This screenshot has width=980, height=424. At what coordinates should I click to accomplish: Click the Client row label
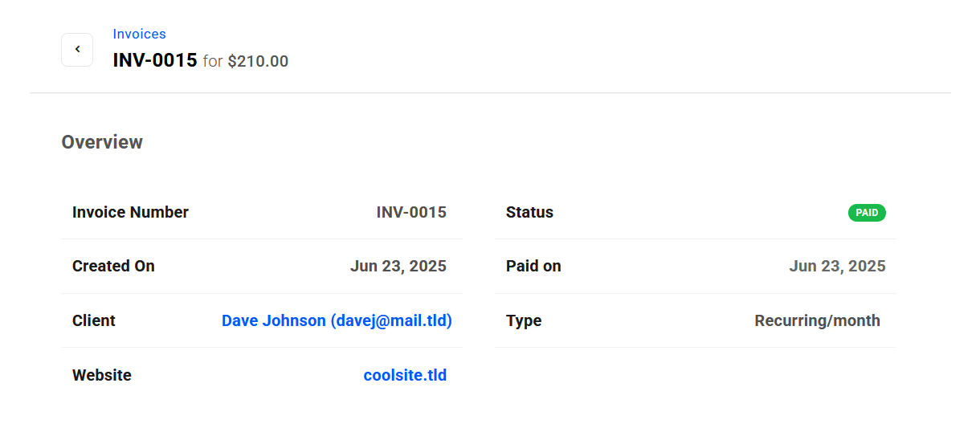pyautogui.click(x=94, y=320)
